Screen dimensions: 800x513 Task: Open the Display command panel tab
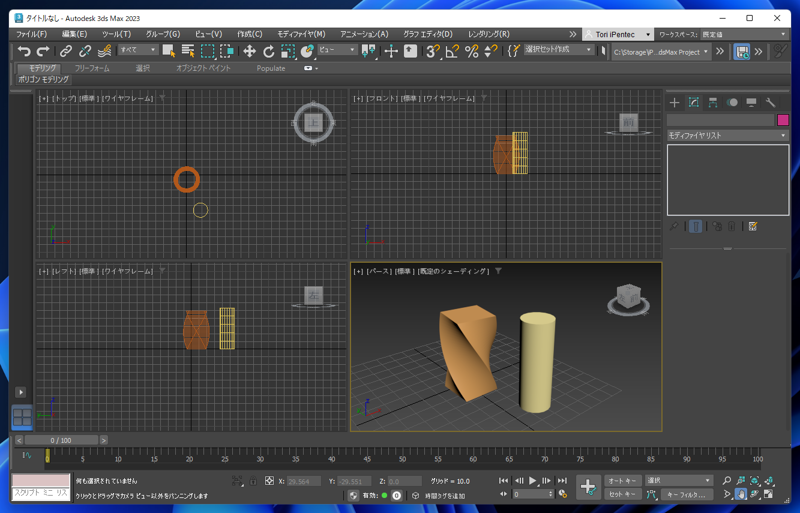tap(751, 103)
